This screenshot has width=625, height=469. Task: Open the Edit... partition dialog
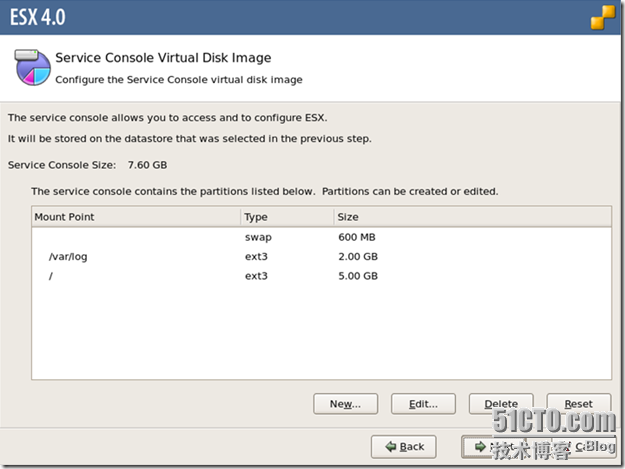423,404
